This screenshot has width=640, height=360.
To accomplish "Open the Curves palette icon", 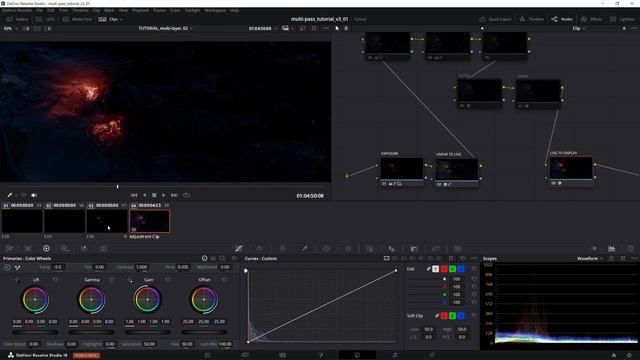I will [x=239, y=248].
